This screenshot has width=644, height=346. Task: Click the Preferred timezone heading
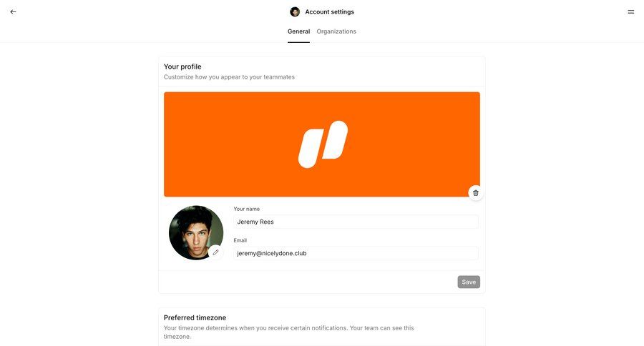click(195, 317)
